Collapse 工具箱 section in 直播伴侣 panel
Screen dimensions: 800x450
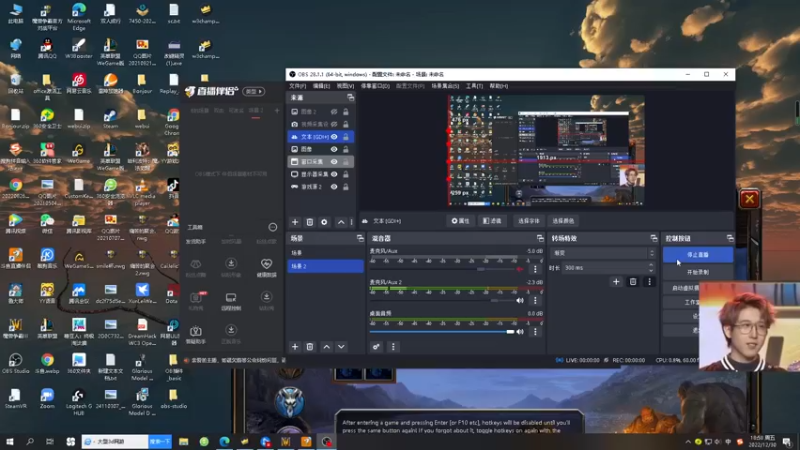coord(273,227)
